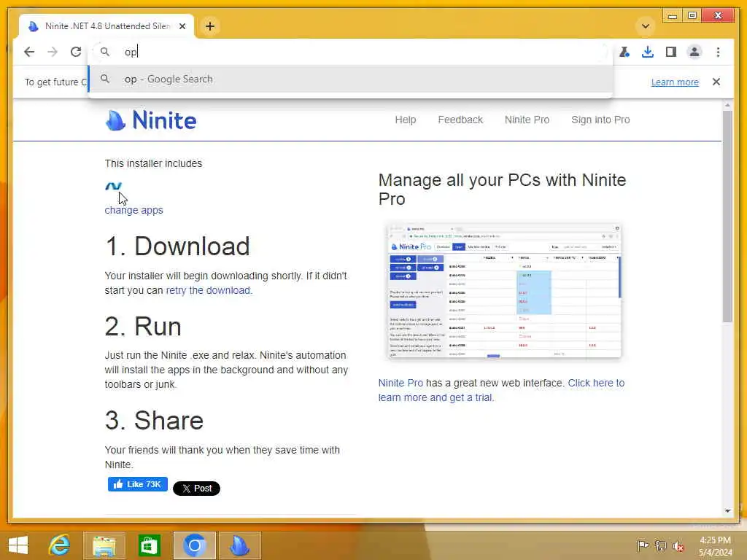Select the Ninite .NET 4.8 tab

pyautogui.click(x=107, y=26)
